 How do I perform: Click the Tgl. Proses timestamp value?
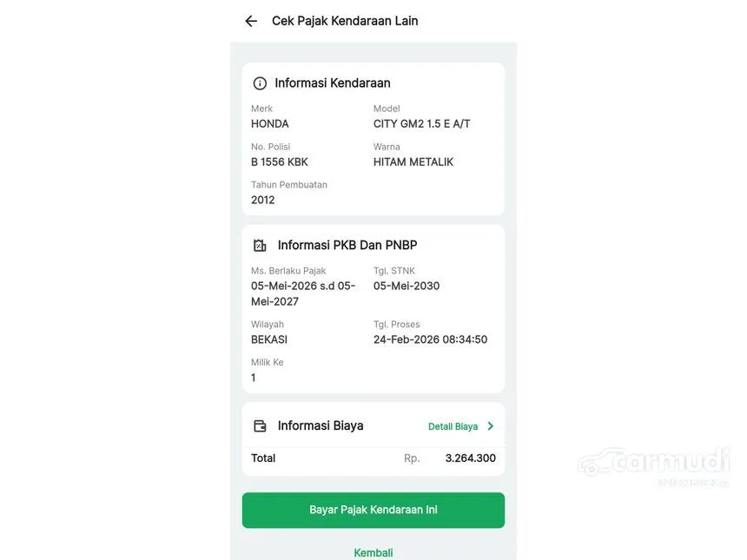tap(430, 339)
